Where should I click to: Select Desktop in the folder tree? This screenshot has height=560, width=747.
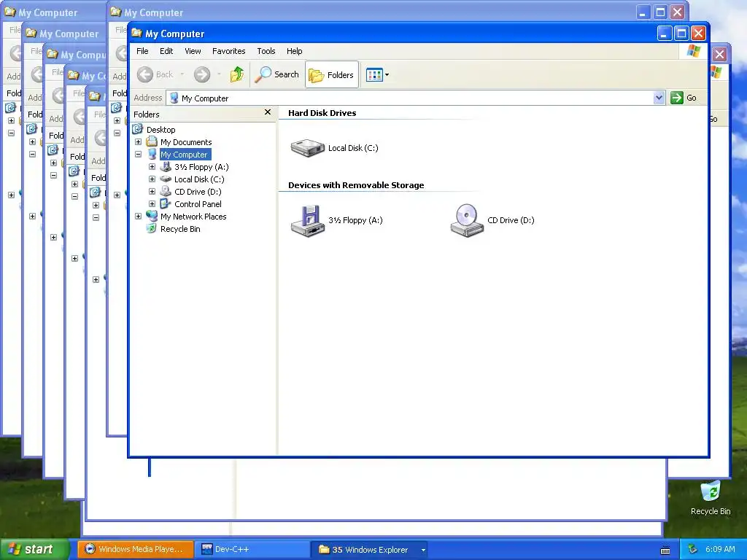pos(160,130)
